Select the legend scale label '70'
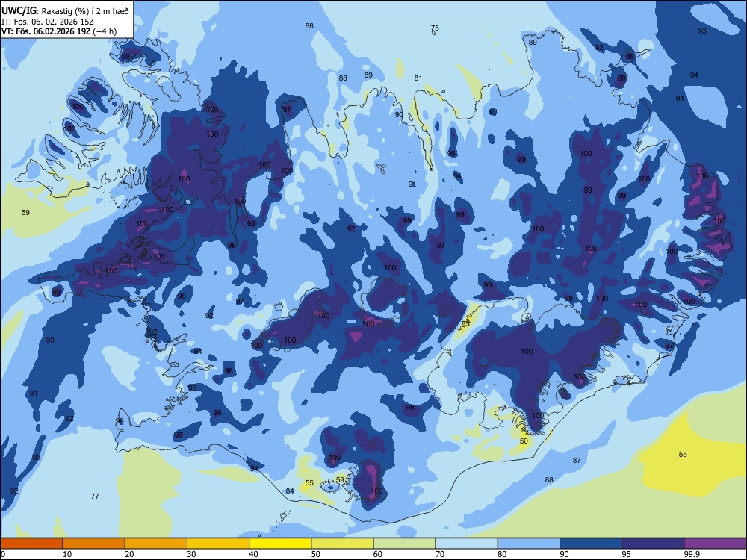Image resolution: width=747 pixels, height=560 pixels. (440, 554)
